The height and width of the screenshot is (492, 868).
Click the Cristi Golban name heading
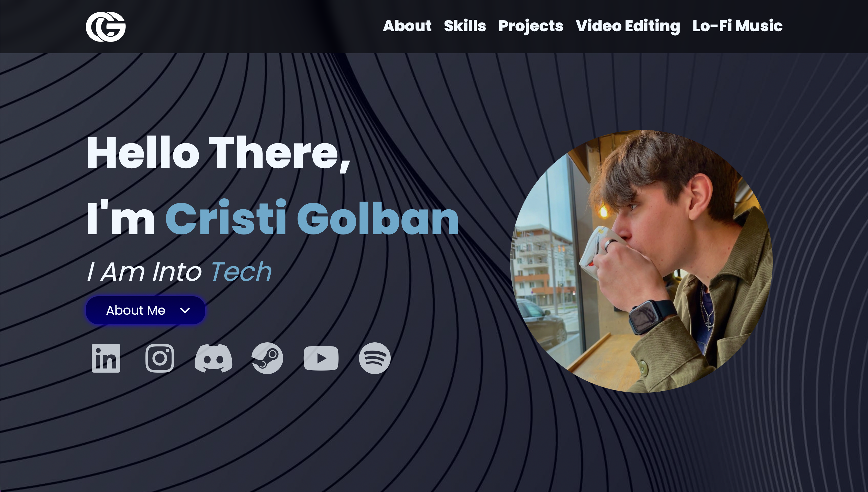click(312, 218)
